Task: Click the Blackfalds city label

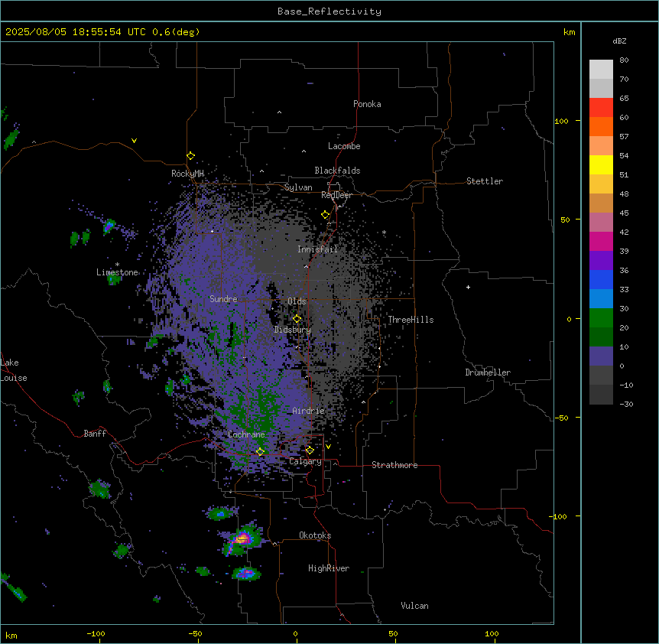Action: pyautogui.click(x=337, y=171)
